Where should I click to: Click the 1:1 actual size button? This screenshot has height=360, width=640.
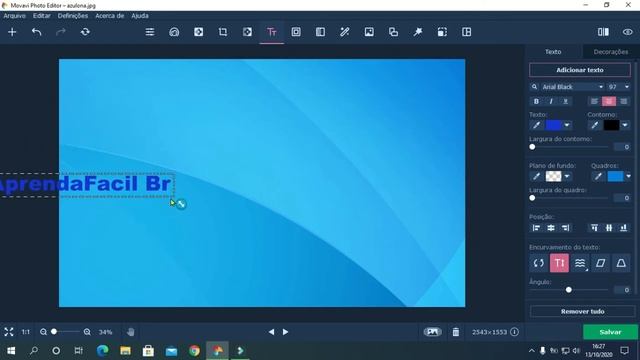tap(26, 332)
